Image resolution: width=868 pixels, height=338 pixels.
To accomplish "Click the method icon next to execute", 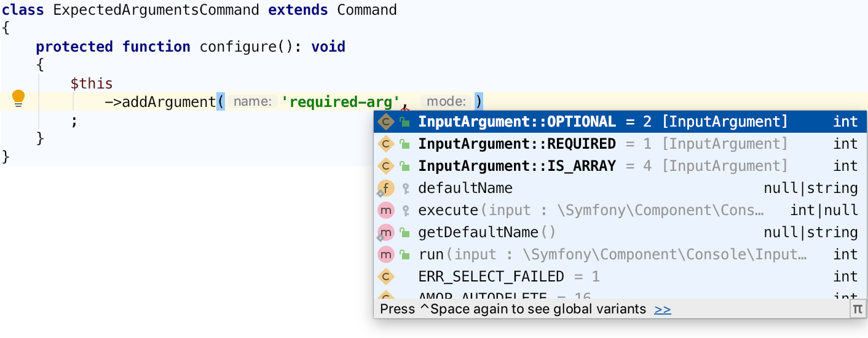I will coord(385,210).
